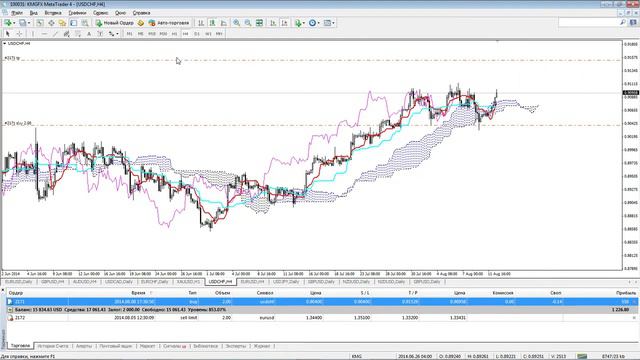This screenshot has width=640, height=360.
Task: Select the Trendline drawing tool
Action: tap(55, 34)
